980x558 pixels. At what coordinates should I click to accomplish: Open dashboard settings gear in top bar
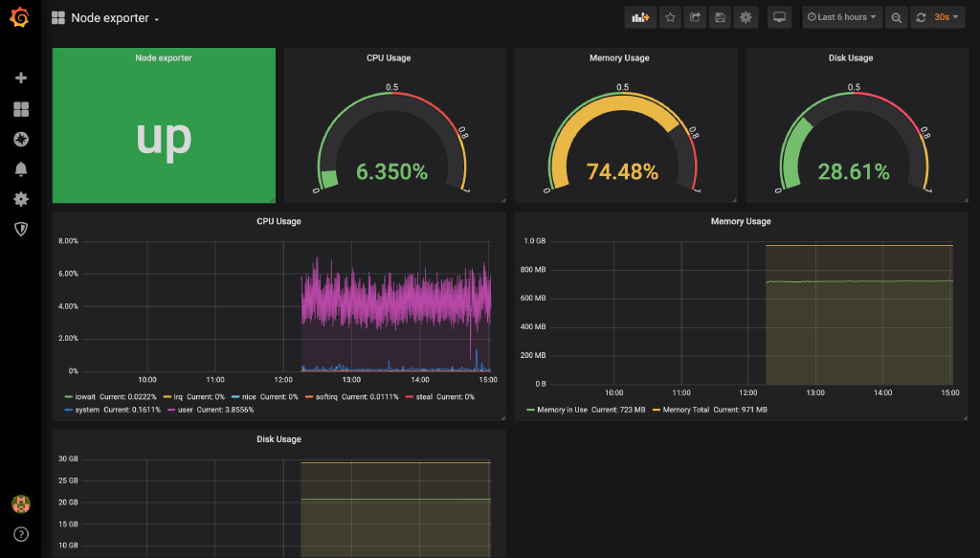746,17
